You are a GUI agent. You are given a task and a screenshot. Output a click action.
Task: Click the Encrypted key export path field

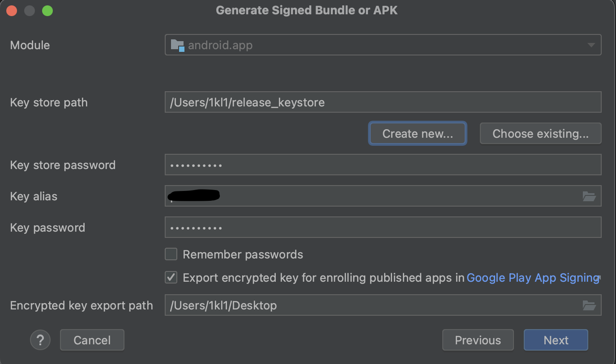click(x=372, y=305)
